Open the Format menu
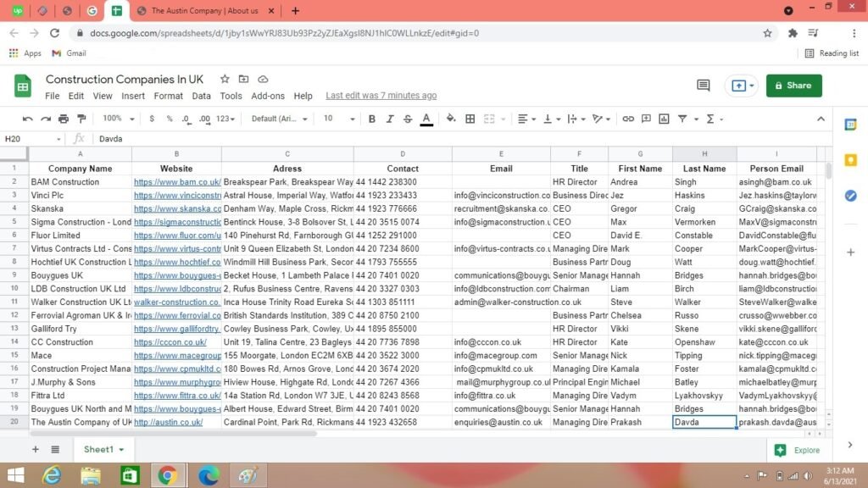Viewport: 868px width, 488px height. [169, 96]
